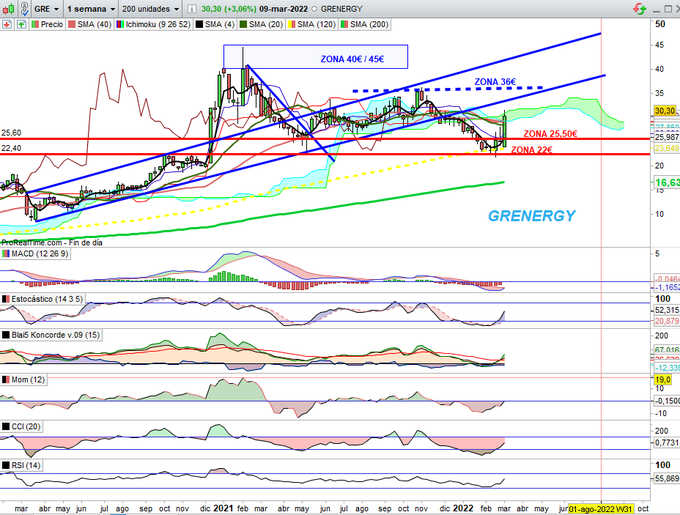This screenshot has width=680, height=515.
Task: Open the Precio settings label
Action: 47,24
